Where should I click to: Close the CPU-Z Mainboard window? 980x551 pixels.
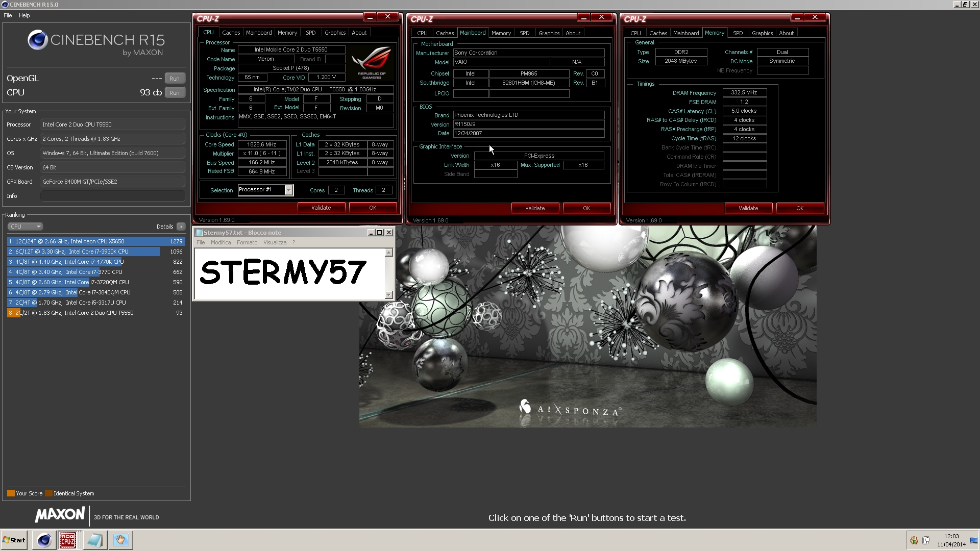[x=602, y=17]
